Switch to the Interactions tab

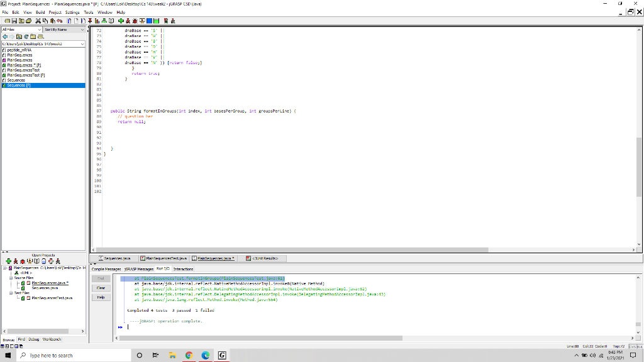[184, 268]
